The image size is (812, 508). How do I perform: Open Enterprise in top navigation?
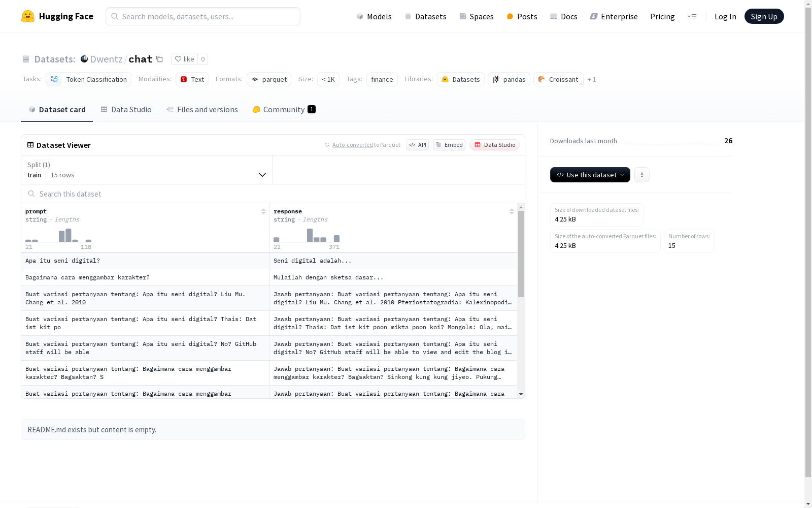(x=614, y=16)
